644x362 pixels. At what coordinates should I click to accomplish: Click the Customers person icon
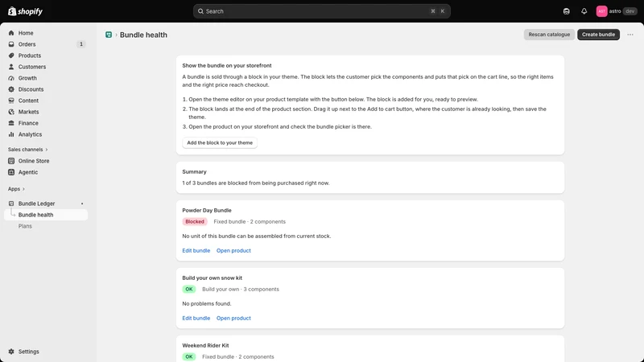coord(11,67)
